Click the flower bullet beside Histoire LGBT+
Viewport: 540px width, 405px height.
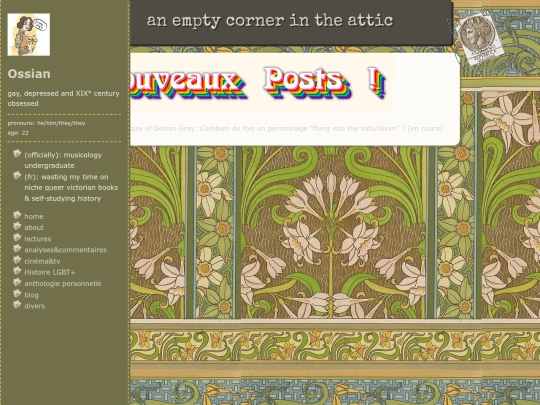[x=17, y=271]
